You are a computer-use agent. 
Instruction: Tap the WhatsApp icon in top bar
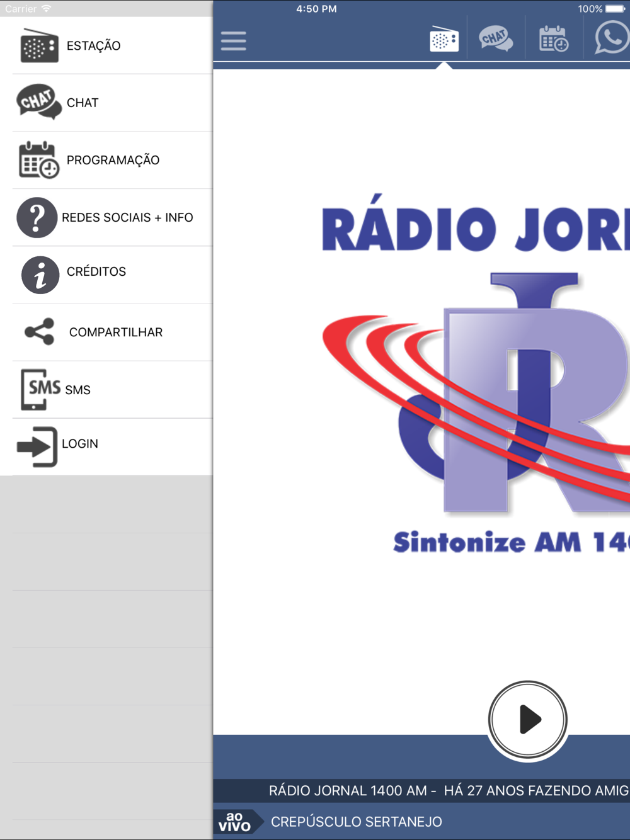(x=611, y=38)
